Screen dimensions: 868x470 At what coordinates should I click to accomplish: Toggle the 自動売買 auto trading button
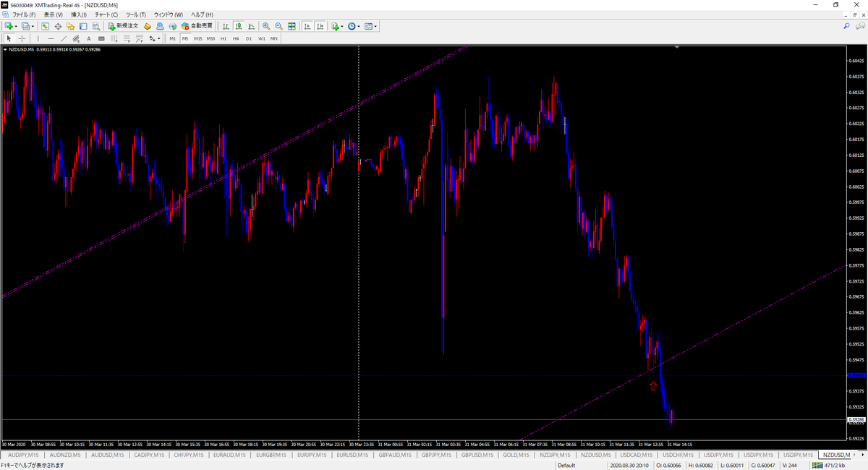(x=197, y=26)
